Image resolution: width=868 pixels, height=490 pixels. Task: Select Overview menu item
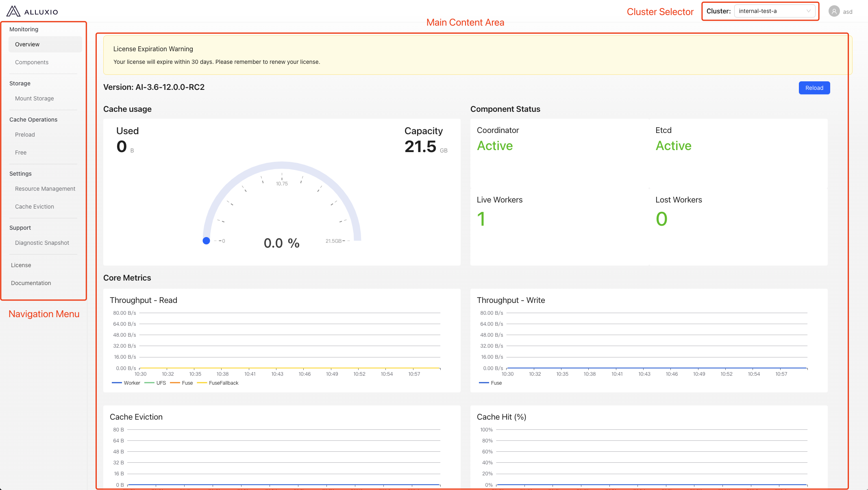27,44
